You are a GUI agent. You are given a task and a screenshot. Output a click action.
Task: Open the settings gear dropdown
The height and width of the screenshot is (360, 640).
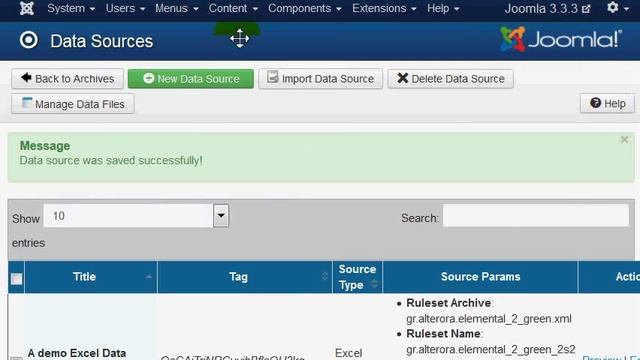click(618, 7)
